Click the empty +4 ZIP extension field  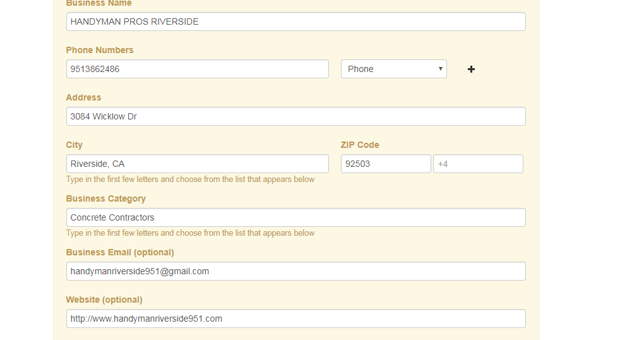pos(477,164)
